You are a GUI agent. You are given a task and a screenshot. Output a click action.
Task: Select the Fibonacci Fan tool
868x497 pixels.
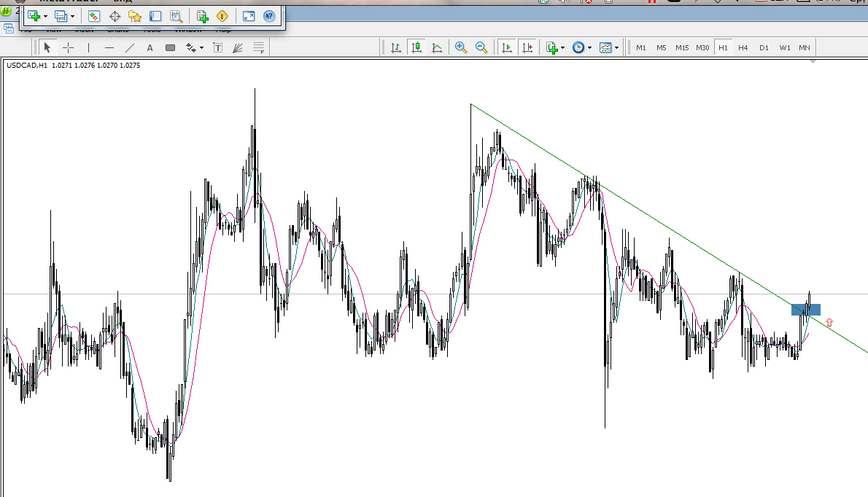pyautogui.click(x=238, y=47)
